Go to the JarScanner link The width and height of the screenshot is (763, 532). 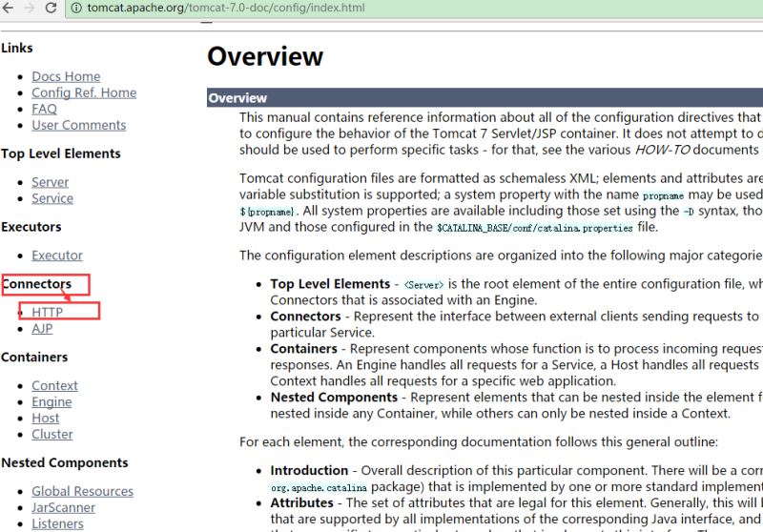point(63,507)
